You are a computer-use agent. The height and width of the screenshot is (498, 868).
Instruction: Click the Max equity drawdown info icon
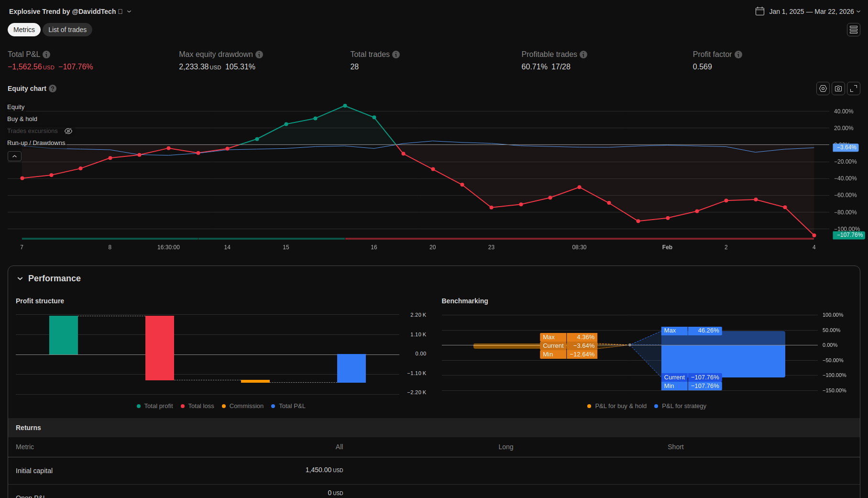tap(259, 55)
